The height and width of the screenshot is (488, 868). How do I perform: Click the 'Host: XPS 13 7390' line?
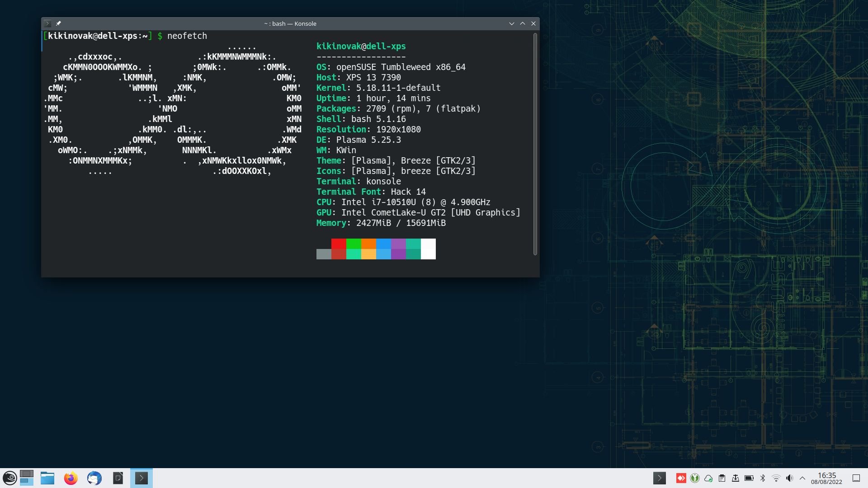(359, 77)
